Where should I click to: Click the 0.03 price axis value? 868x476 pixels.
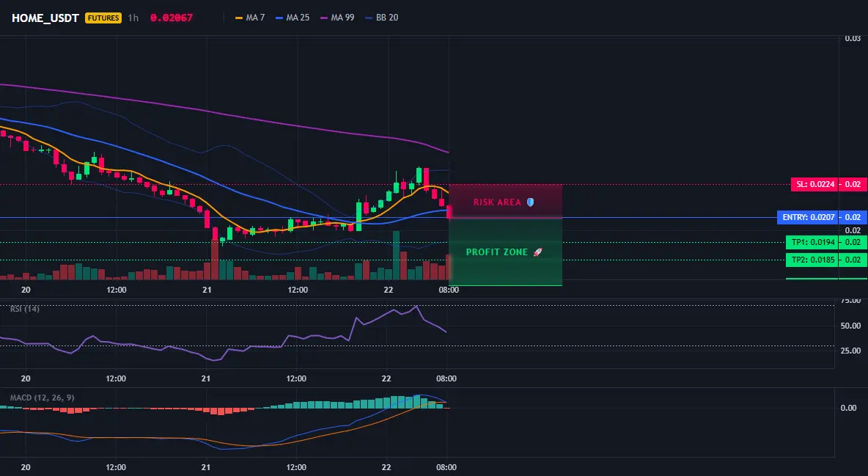tap(853, 39)
